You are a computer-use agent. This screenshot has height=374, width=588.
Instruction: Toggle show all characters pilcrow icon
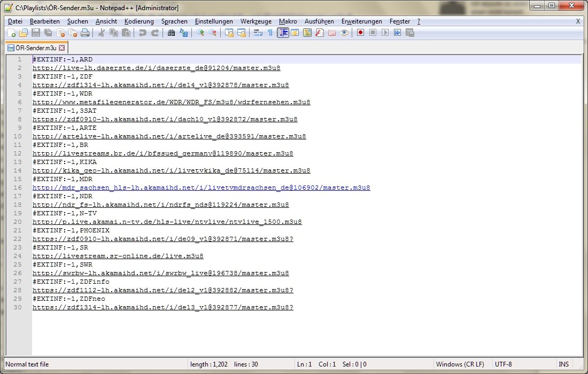[270, 33]
